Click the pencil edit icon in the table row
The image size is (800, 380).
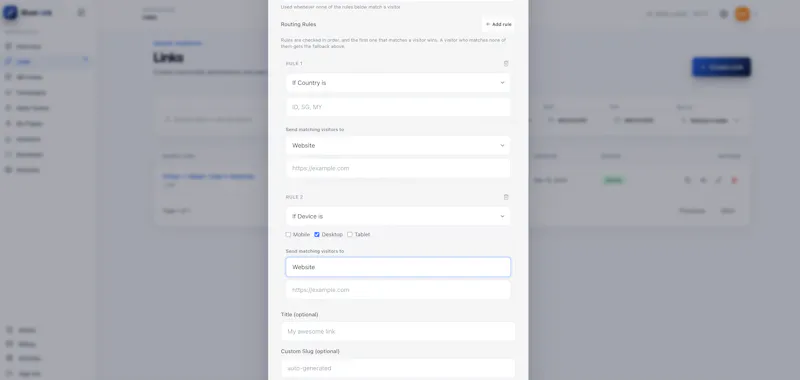pyautogui.click(x=718, y=180)
